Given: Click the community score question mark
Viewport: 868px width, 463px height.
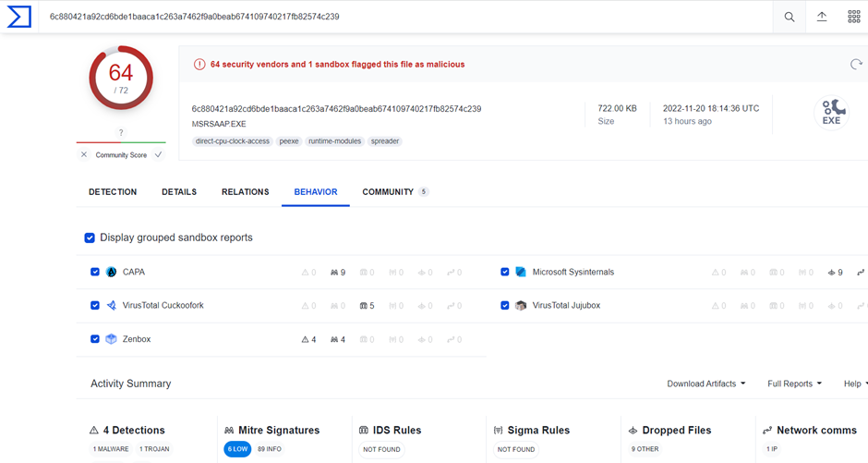Looking at the screenshot, I should tap(121, 132).
